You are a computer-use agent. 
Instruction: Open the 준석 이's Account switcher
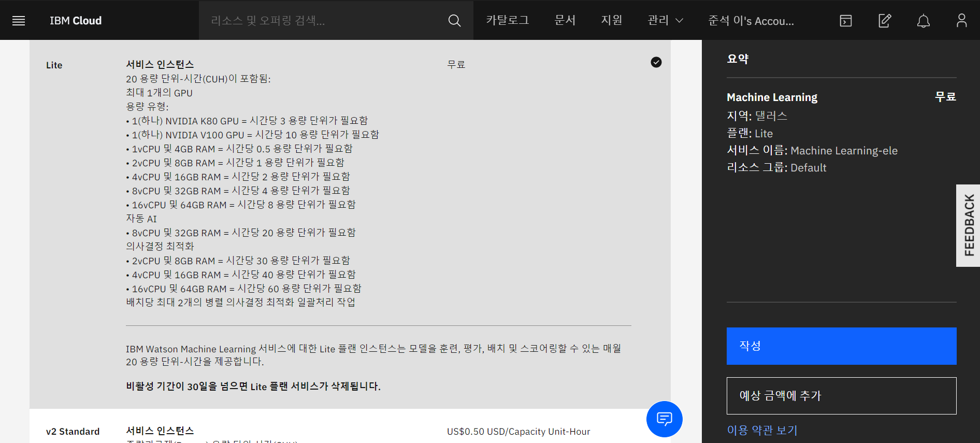click(751, 21)
